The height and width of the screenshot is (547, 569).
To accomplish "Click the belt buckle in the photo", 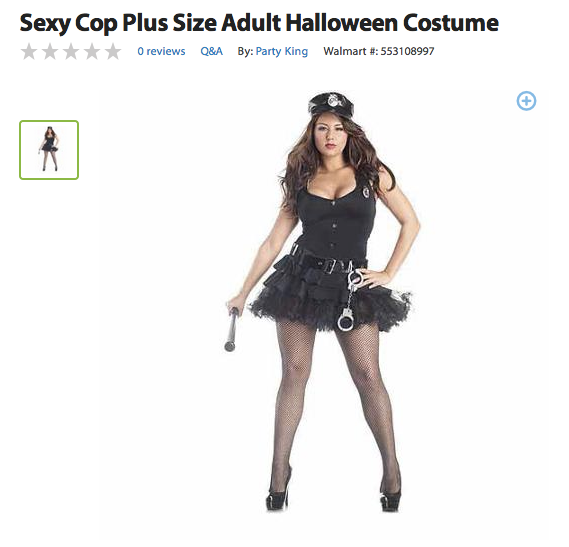I will (x=331, y=266).
